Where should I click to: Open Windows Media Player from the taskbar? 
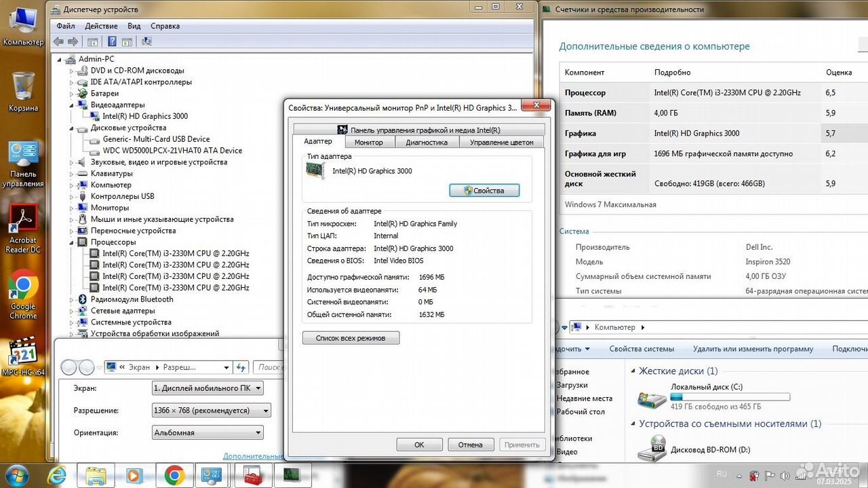tap(134, 475)
